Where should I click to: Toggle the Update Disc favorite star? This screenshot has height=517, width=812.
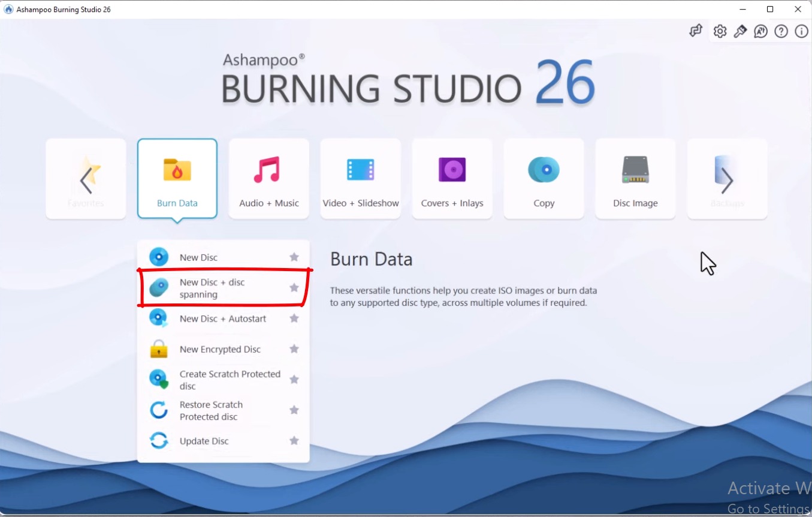click(x=294, y=441)
